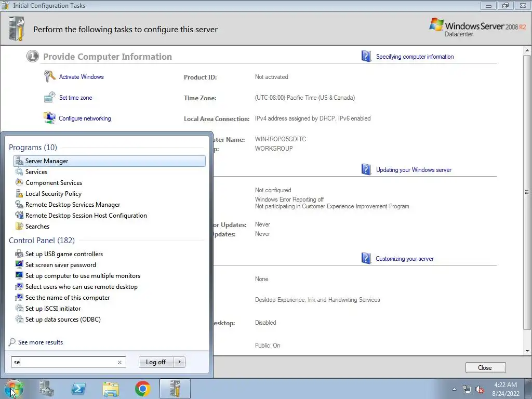This screenshot has height=399, width=532.
Task: Click the Services gear icon in results
Action: 19,171
